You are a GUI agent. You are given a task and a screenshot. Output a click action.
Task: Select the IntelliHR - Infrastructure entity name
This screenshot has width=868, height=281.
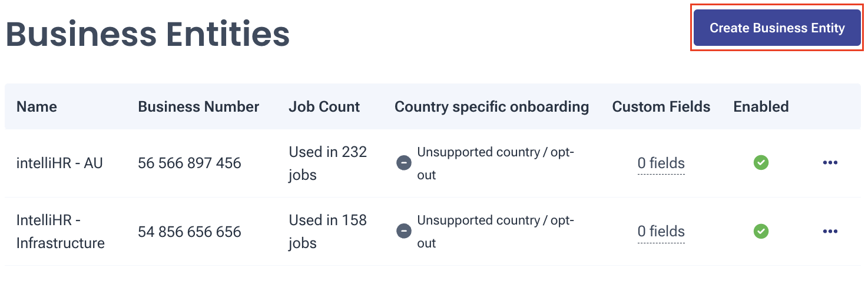[61, 231]
